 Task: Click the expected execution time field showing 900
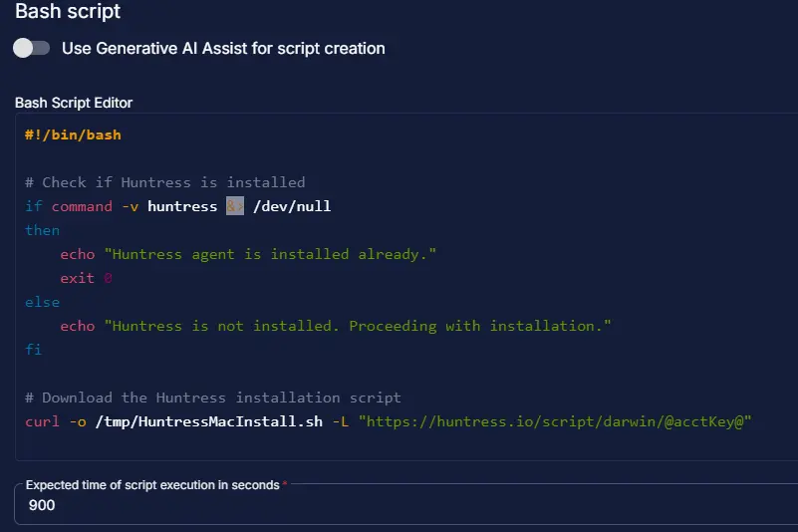[x=407, y=505]
